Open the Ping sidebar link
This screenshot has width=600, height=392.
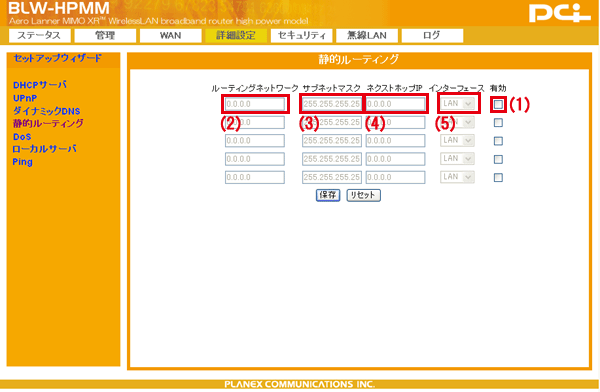tap(22, 162)
